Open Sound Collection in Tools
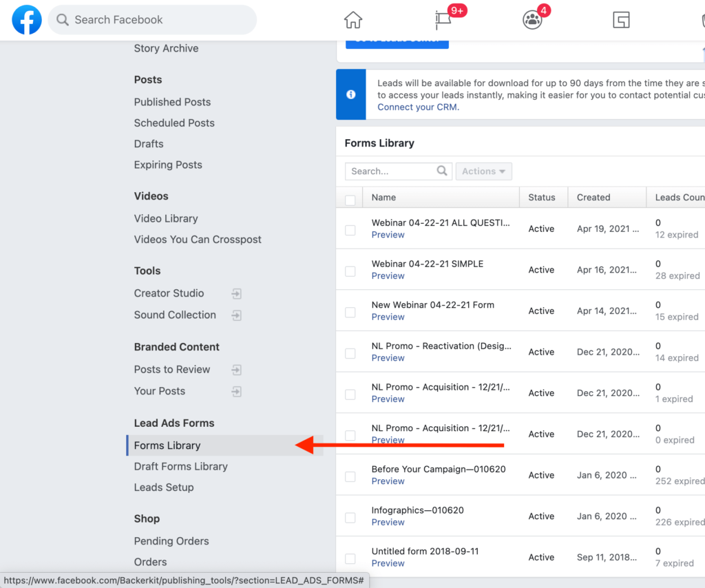This screenshot has width=705, height=588. pos(175,315)
